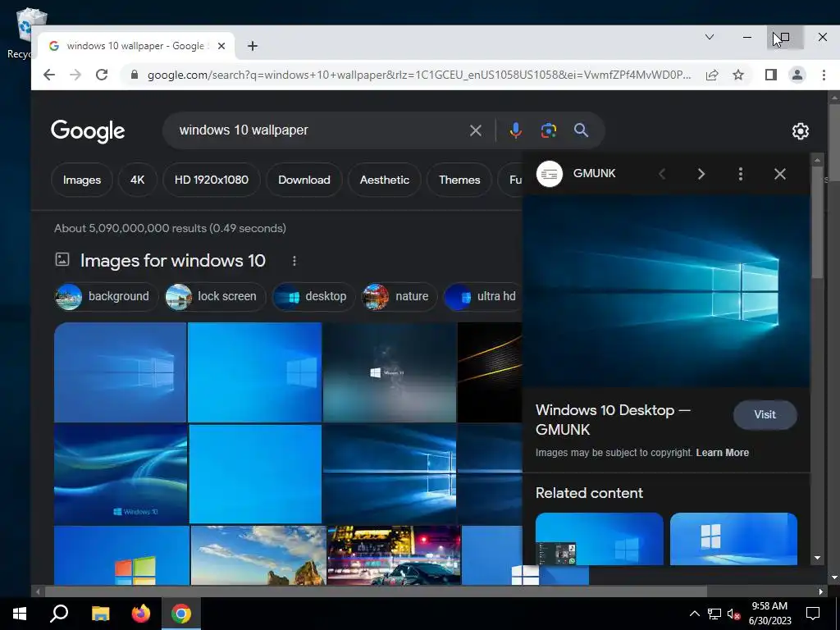
Task: Open the Chrome side panel
Action: 770,75
